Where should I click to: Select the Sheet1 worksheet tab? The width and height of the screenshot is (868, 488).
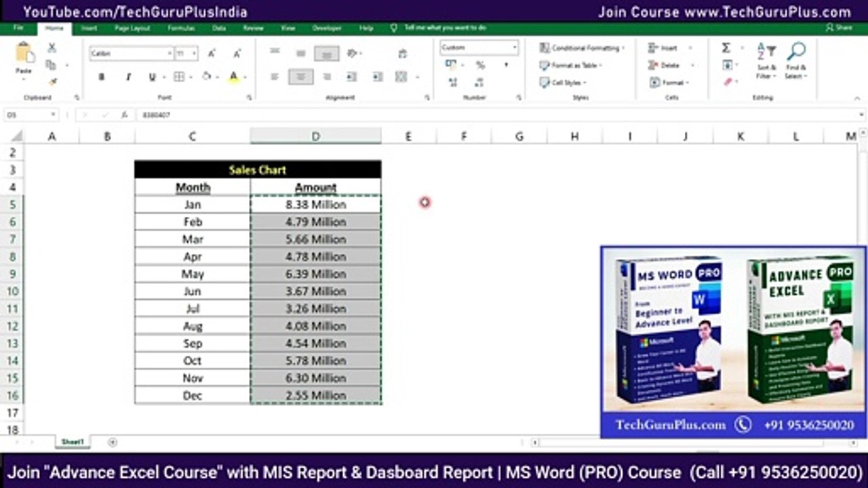click(72, 442)
